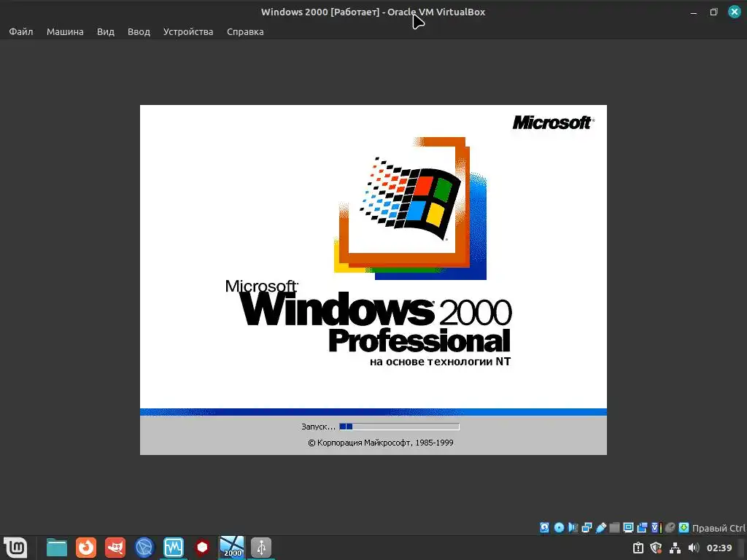Switch to Windows 2000 VM taskbar item
Viewport: 747px width, 560px height.
click(232, 547)
